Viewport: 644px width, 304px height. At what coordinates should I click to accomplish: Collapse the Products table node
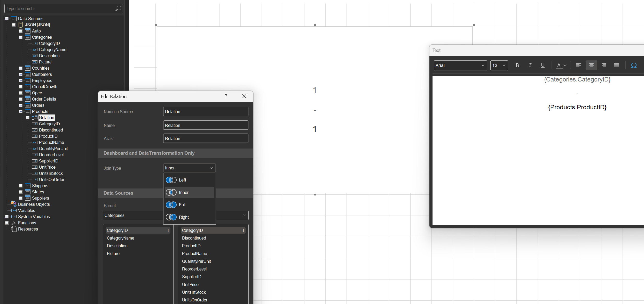click(x=21, y=111)
